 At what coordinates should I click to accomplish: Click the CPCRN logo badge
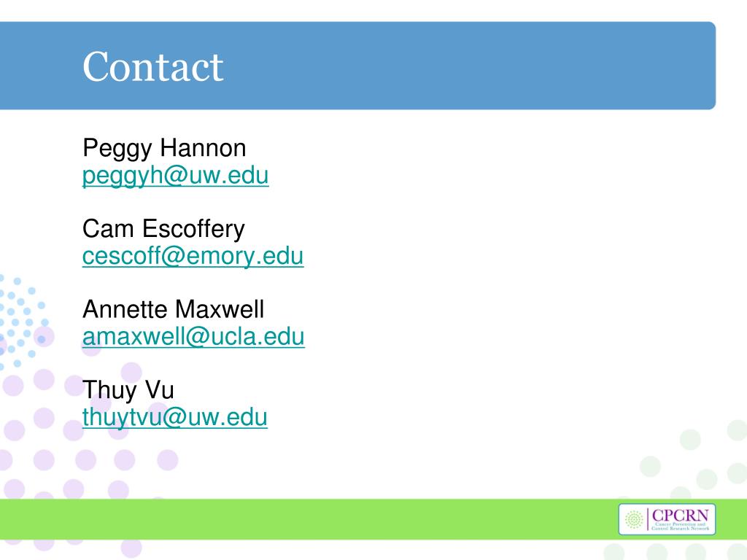coord(667,519)
